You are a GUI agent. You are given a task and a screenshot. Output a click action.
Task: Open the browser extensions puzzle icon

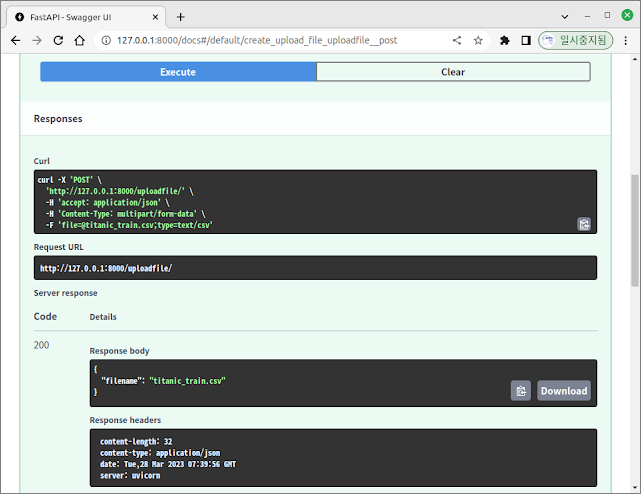(x=505, y=40)
